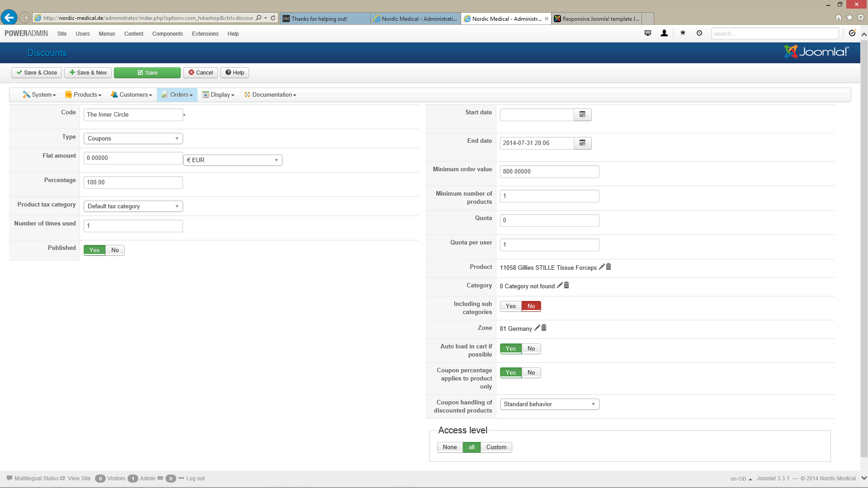The width and height of the screenshot is (868, 488).
Task: Click the Cancel button
Action: click(200, 73)
